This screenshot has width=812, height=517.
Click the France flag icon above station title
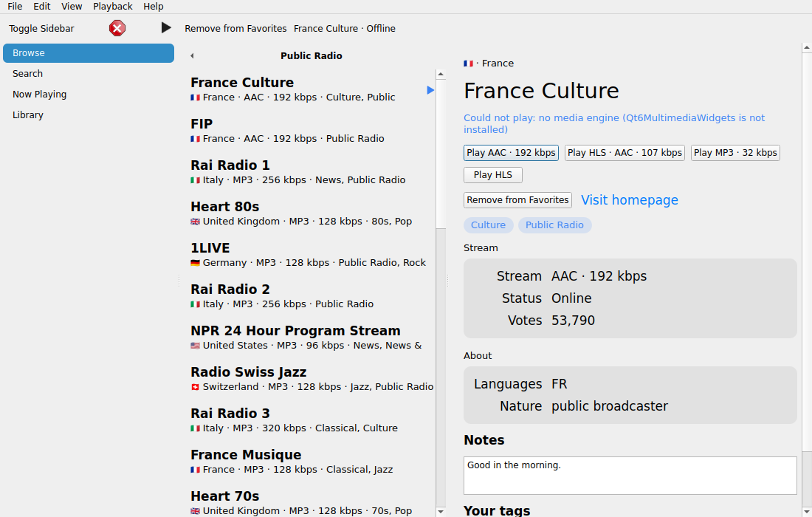click(x=468, y=64)
